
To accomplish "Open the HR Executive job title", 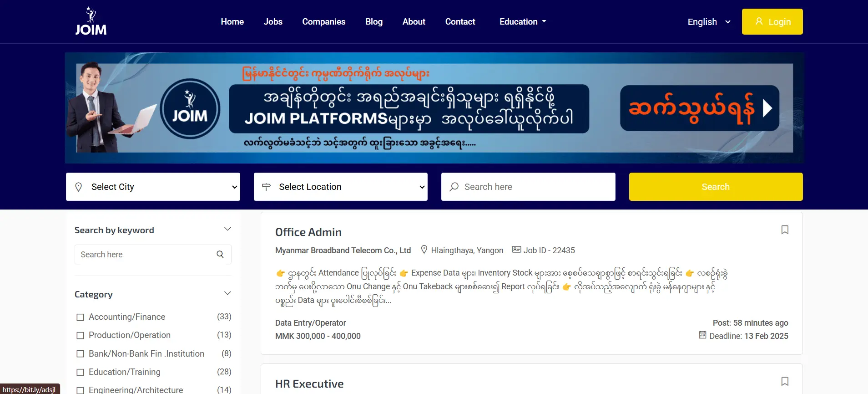I will click(309, 384).
